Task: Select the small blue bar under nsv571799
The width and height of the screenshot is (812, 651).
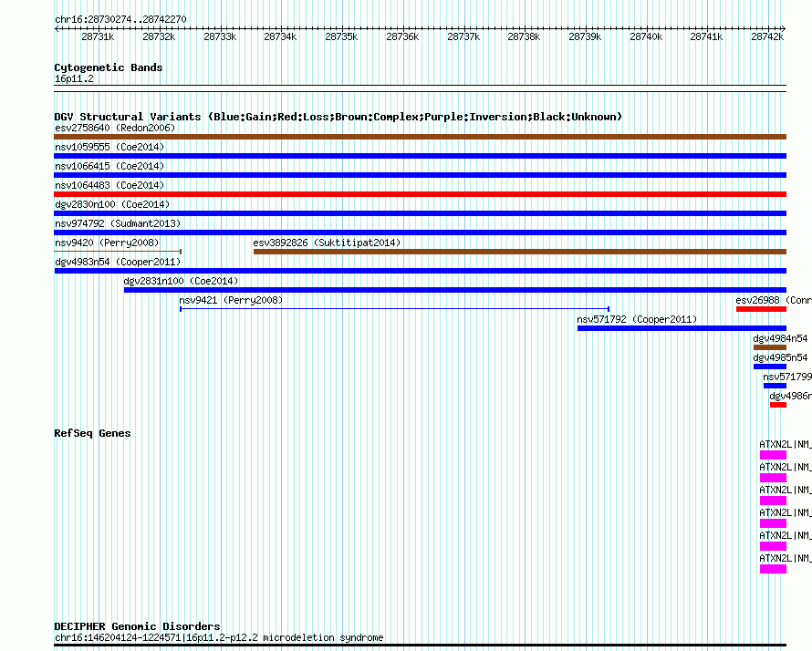Action: [775, 386]
